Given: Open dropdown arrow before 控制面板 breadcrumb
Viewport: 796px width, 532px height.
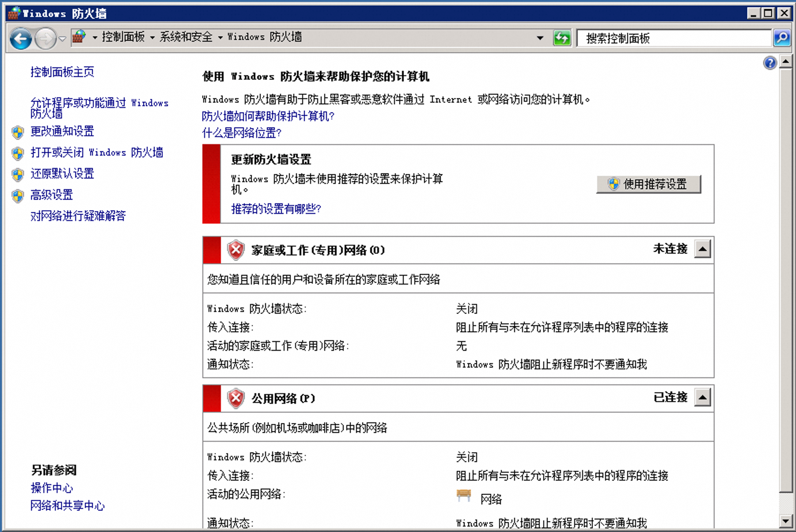Looking at the screenshot, I should [95, 38].
